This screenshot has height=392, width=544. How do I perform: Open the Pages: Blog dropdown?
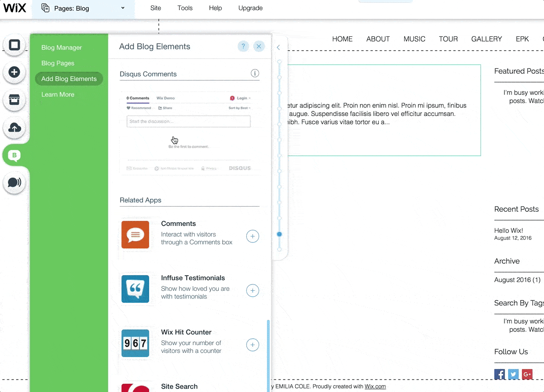pyautogui.click(x=83, y=8)
